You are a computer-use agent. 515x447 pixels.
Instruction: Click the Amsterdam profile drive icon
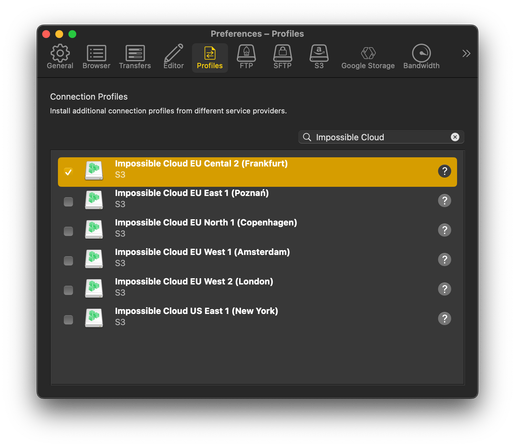[x=94, y=259]
